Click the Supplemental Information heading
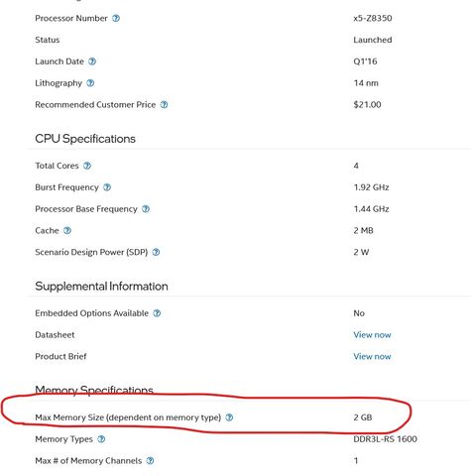The width and height of the screenshot is (471, 476). [101, 287]
